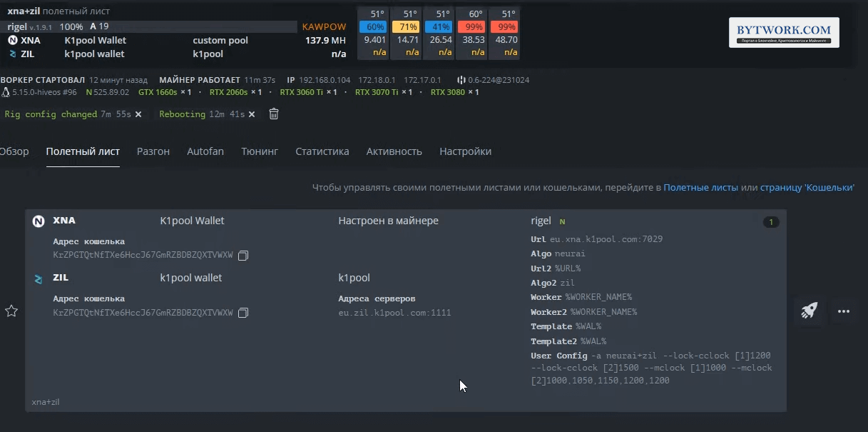The width and height of the screenshot is (868, 432).
Task: Click the ZIL coin icon in flight sheet
Action: pyautogui.click(x=39, y=278)
